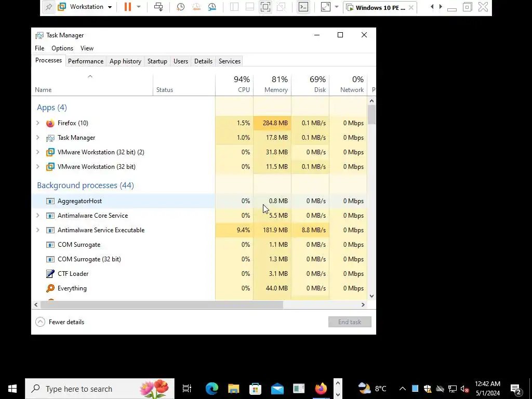
Task: Sort processes by CPU column header
Action: coord(234,84)
